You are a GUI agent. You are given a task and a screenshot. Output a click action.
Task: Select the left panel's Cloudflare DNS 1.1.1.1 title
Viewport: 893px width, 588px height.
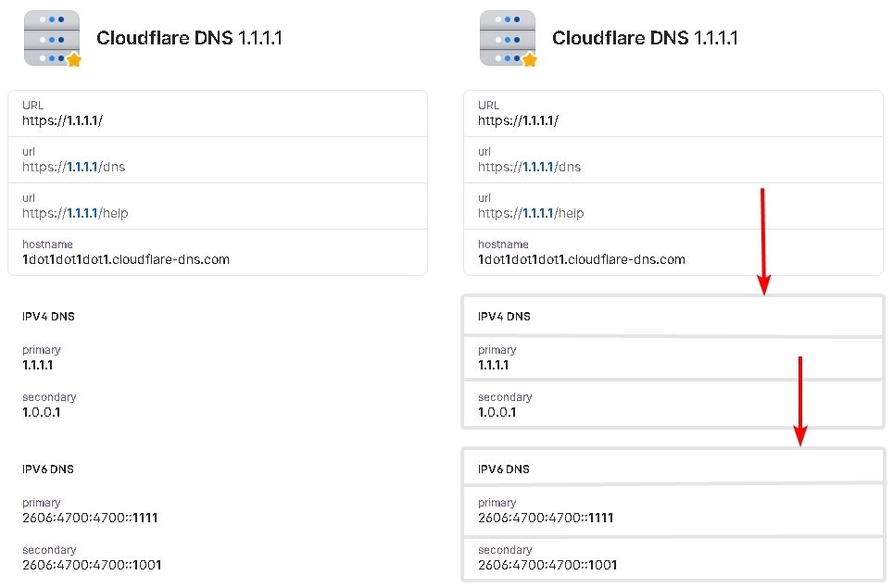click(189, 38)
